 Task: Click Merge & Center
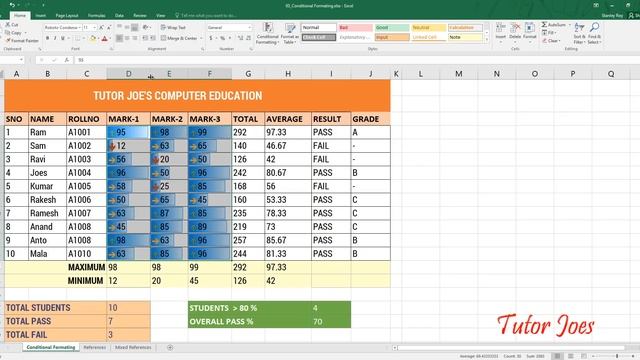tap(179, 38)
